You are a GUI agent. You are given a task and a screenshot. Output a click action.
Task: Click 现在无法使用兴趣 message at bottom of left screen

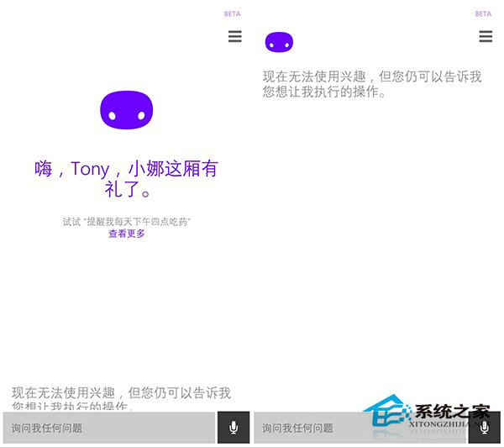coord(122,399)
